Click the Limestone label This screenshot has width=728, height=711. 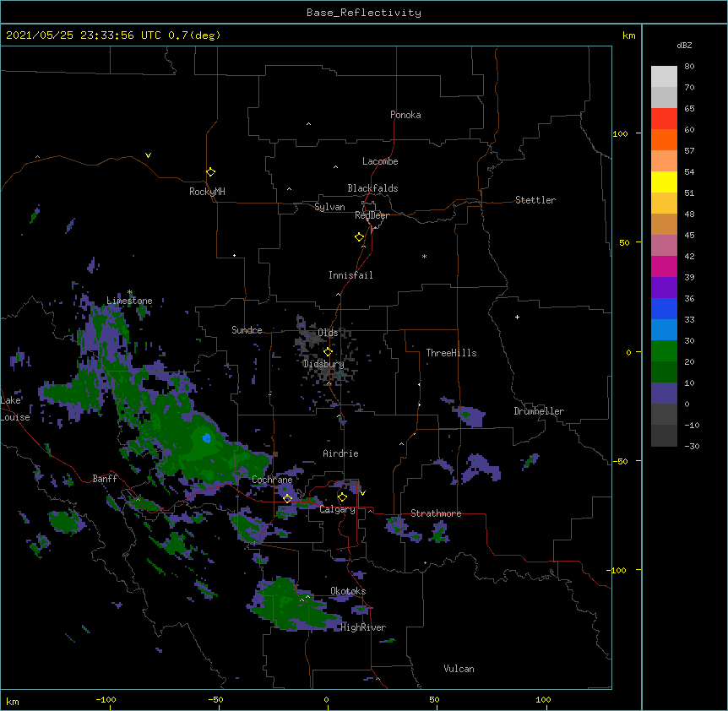point(129,301)
